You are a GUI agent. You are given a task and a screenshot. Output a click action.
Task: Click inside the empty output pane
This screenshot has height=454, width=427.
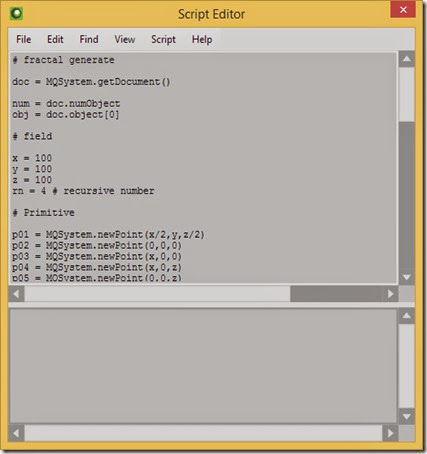(x=203, y=366)
